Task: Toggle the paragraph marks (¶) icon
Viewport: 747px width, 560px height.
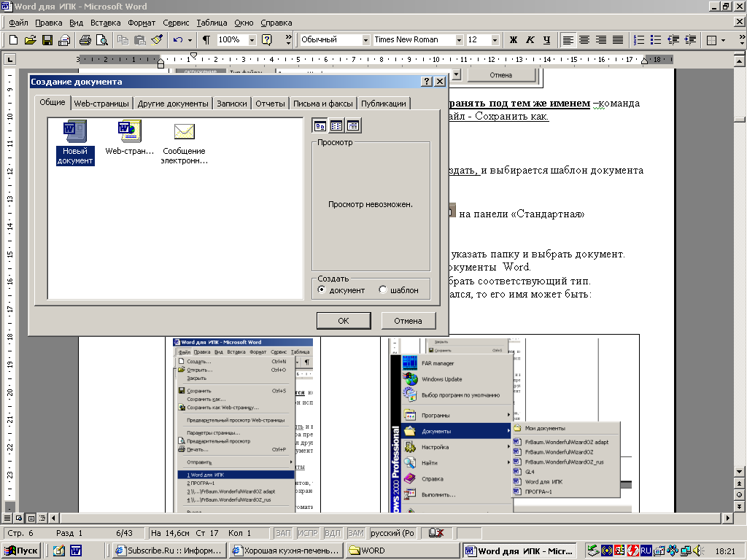Action: pyautogui.click(x=206, y=40)
